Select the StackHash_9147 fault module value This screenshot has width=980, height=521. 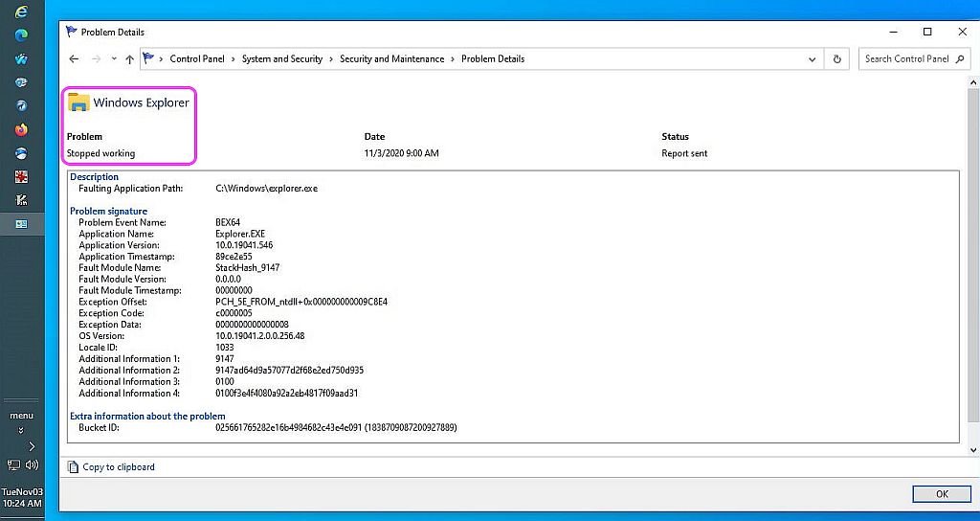[248, 268]
